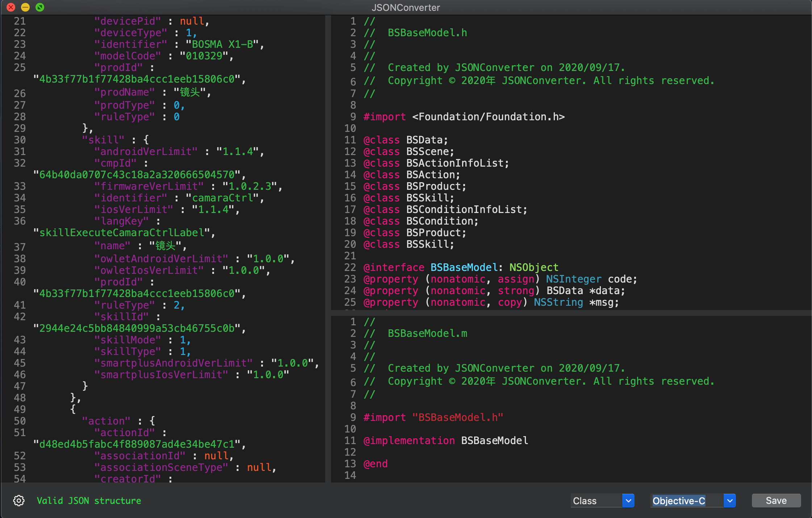Click the Save button
Screen dimensions: 812x518
(x=776, y=501)
